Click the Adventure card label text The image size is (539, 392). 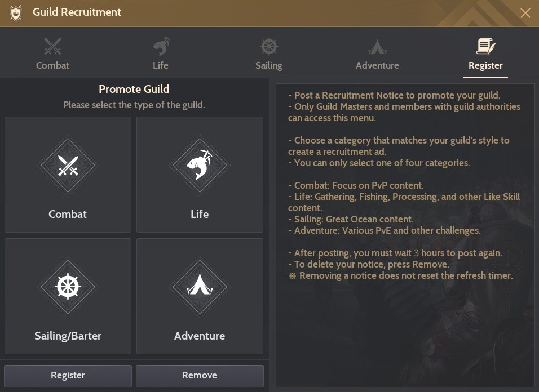[x=200, y=336]
